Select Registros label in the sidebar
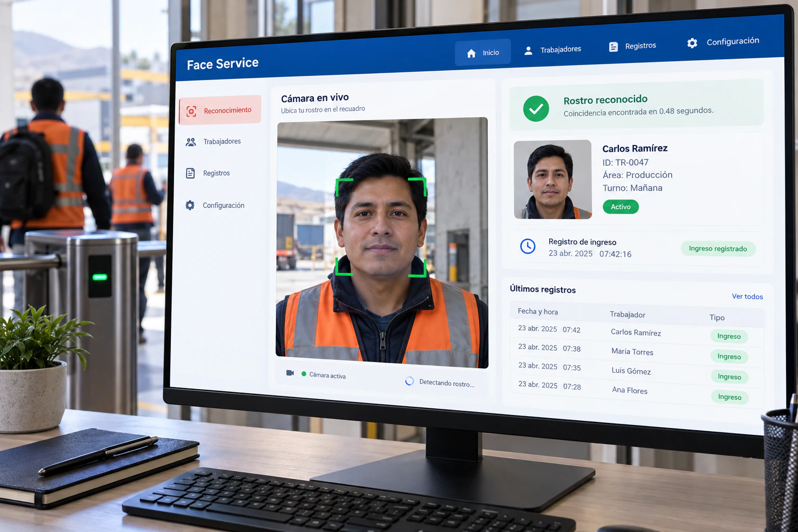This screenshot has height=532, width=798. 216,173
